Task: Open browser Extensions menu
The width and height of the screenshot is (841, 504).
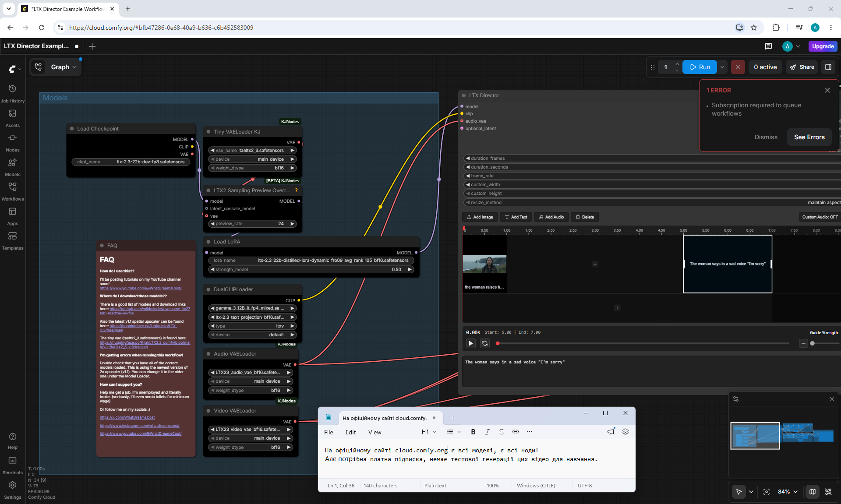Action: click(776, 28)
